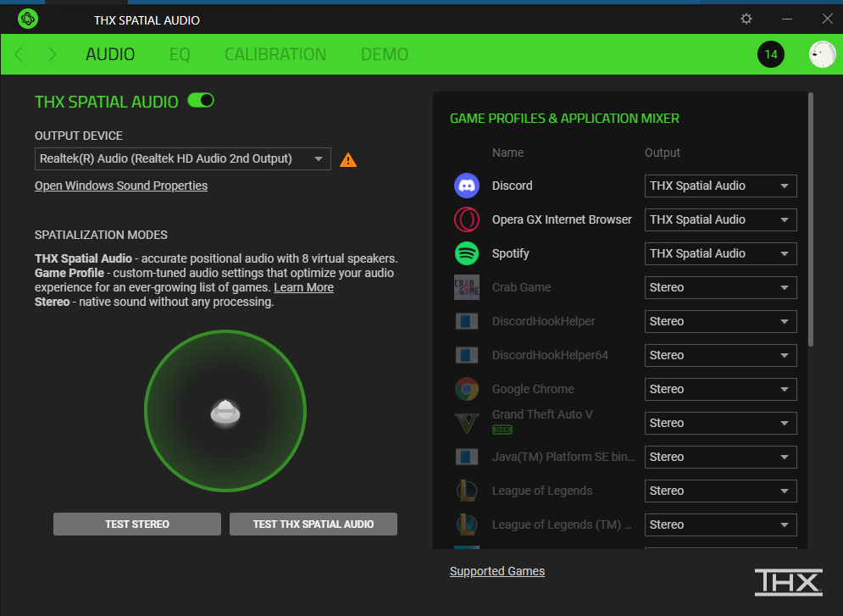Open the Supported Games link
Screen dimensions: 843x616
(497, 571)
